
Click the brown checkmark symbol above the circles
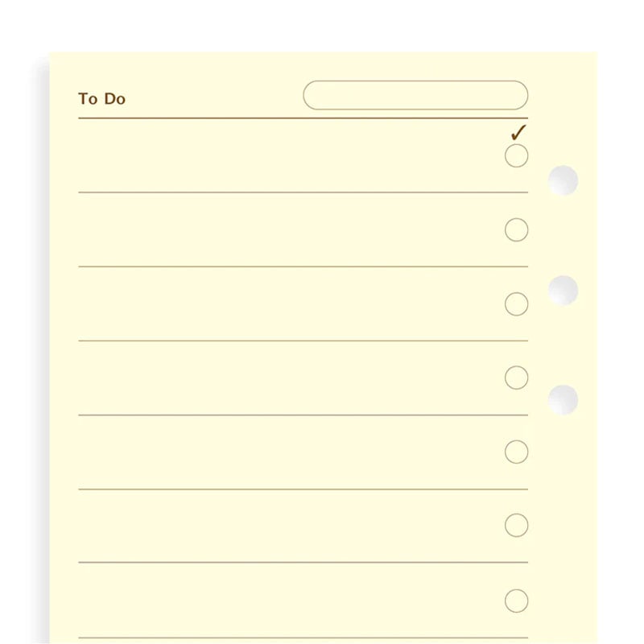point(518,132)
